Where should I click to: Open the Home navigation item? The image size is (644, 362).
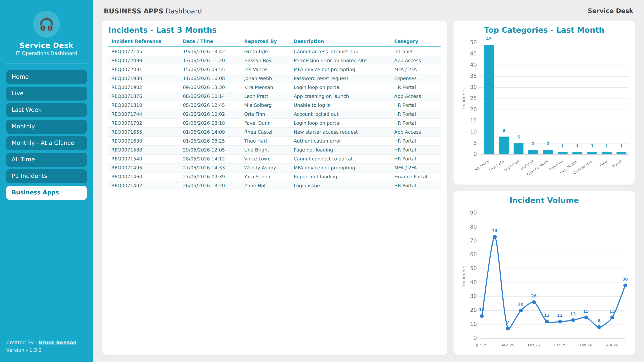pyautogui.click(x=47, y=77)
